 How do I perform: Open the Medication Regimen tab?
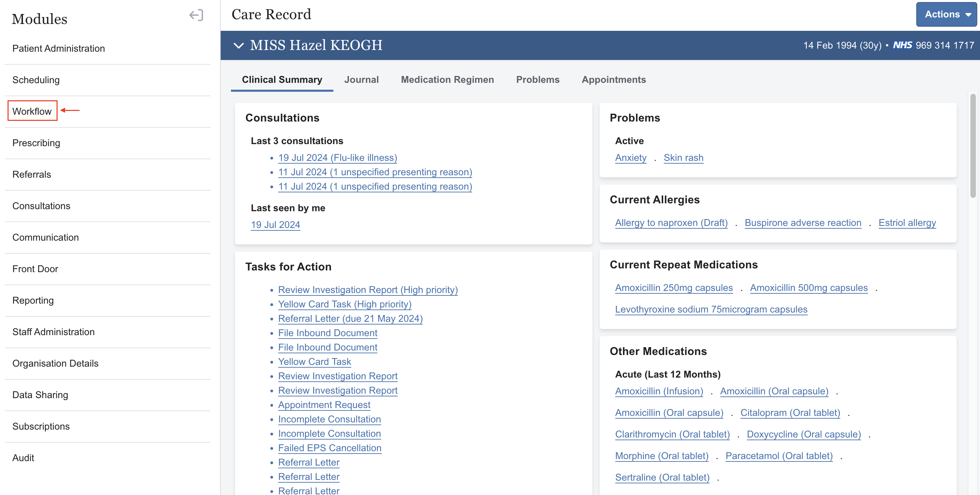tap(447, 79)
